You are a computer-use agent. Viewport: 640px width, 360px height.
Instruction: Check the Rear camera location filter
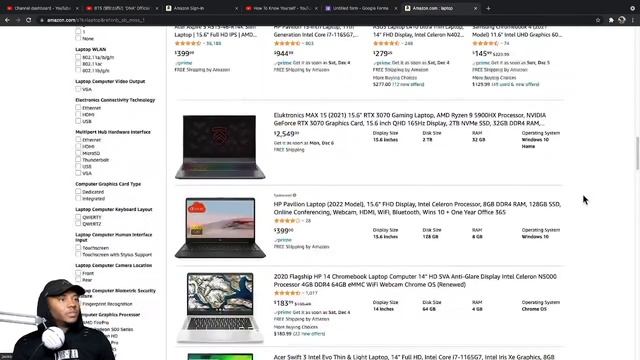(x=78, y=280)
